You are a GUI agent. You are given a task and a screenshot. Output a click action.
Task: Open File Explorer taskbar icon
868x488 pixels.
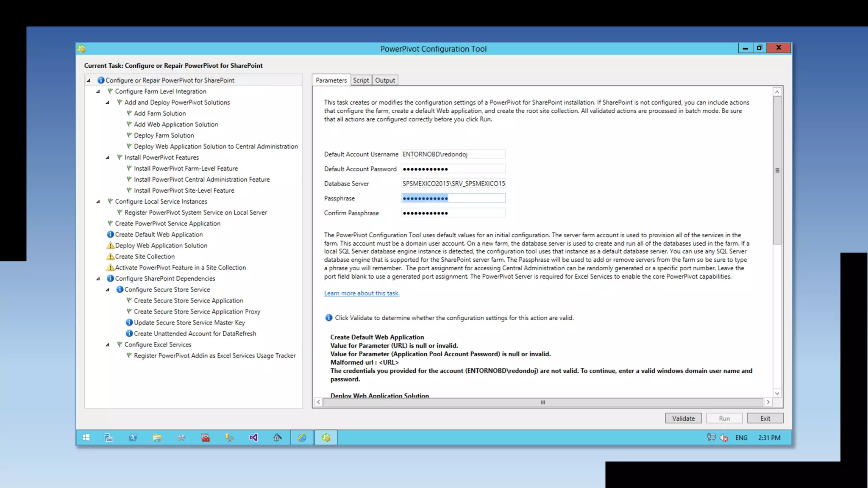[x=157, y=438]
